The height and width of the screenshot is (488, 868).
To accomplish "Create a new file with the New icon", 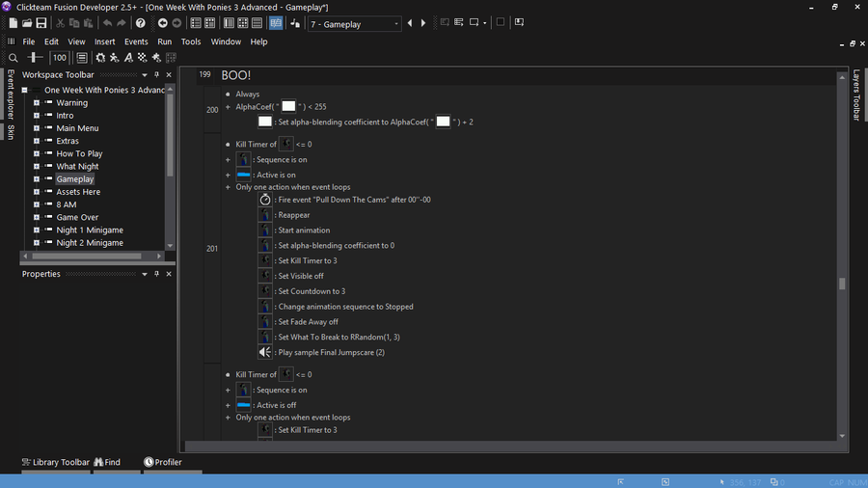I will [x=13, y=23].
